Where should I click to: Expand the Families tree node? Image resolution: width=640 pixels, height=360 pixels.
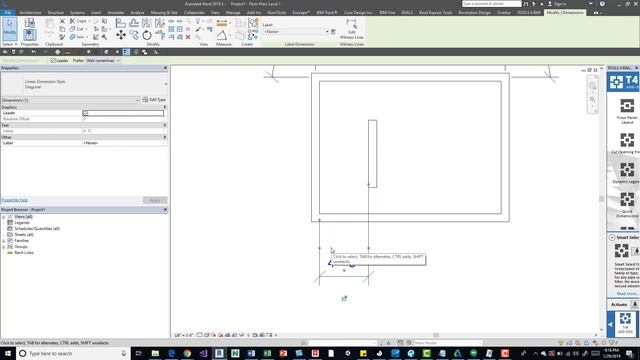click(4, 241)
